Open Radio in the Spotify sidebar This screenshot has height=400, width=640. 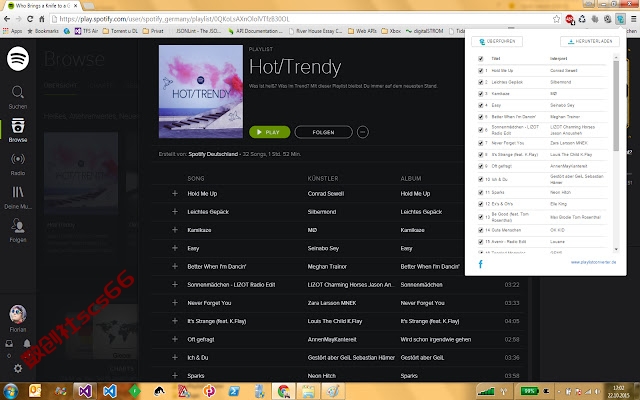[18, 164]
